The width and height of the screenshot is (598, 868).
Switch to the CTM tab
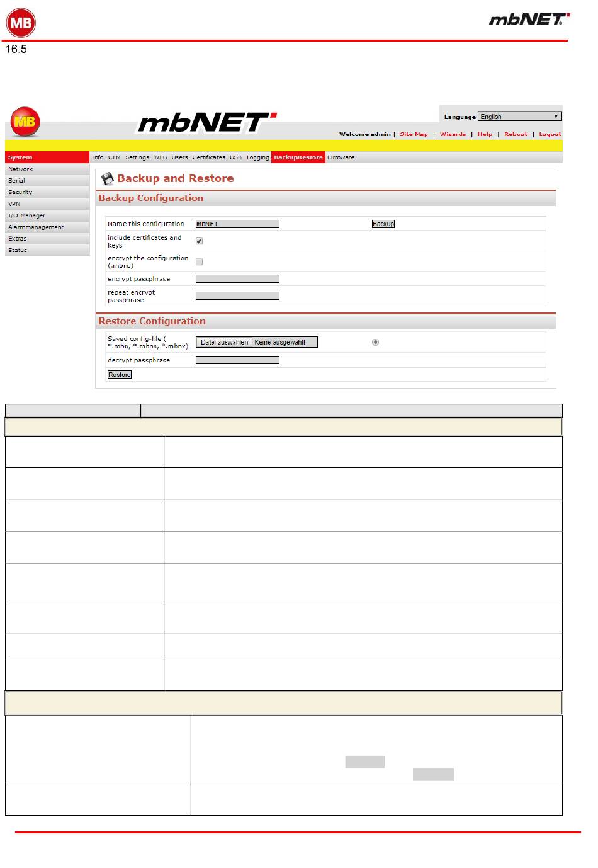[x=114, y=157]
